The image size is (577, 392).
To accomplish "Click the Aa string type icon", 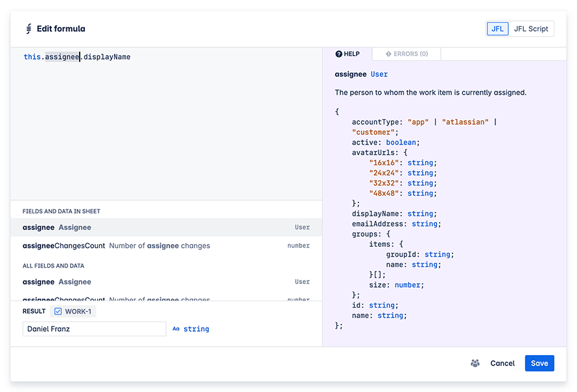I will 176,329.
